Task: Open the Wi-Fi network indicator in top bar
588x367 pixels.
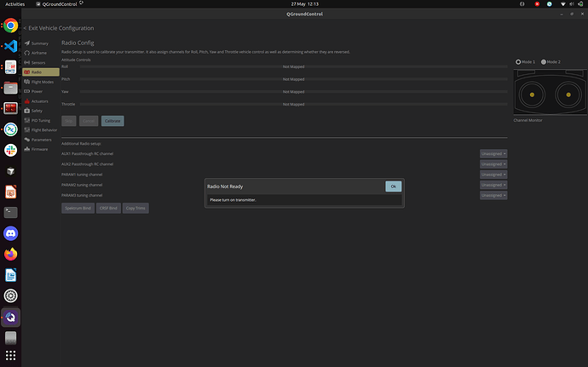Action: point(562,4)
